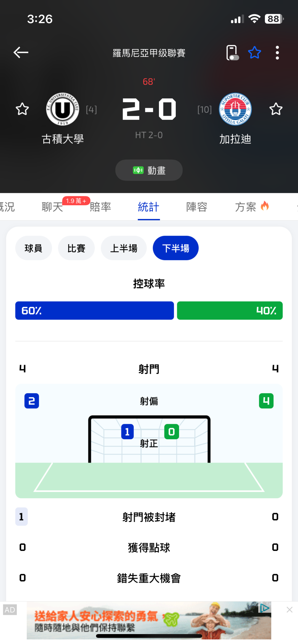298x644 pixels.
Task: Switch to the 賠率 tab
Action: click(x=100, y=207)
